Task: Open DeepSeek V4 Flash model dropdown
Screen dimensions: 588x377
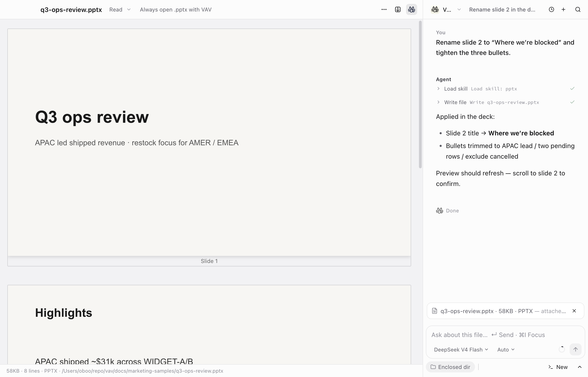Action: pos(461,350)
